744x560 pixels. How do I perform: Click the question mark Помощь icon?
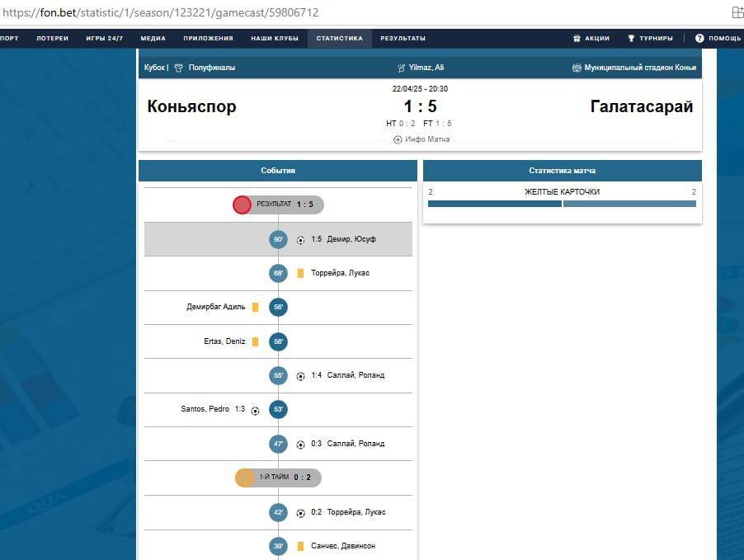[x=699, y=39]
